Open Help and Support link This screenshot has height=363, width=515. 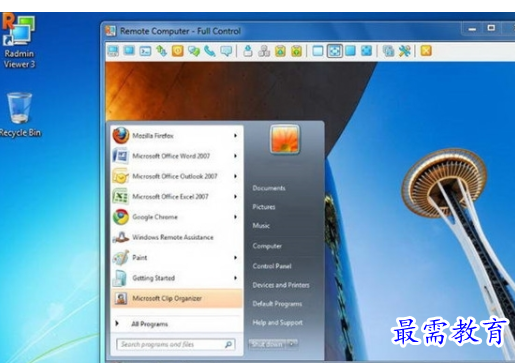277,322
